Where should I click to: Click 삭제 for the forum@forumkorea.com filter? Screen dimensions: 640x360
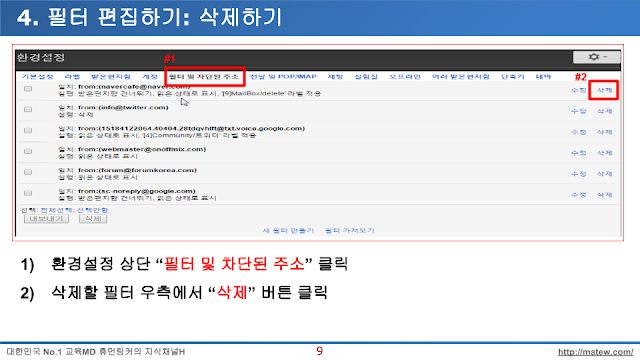point(604,174)
